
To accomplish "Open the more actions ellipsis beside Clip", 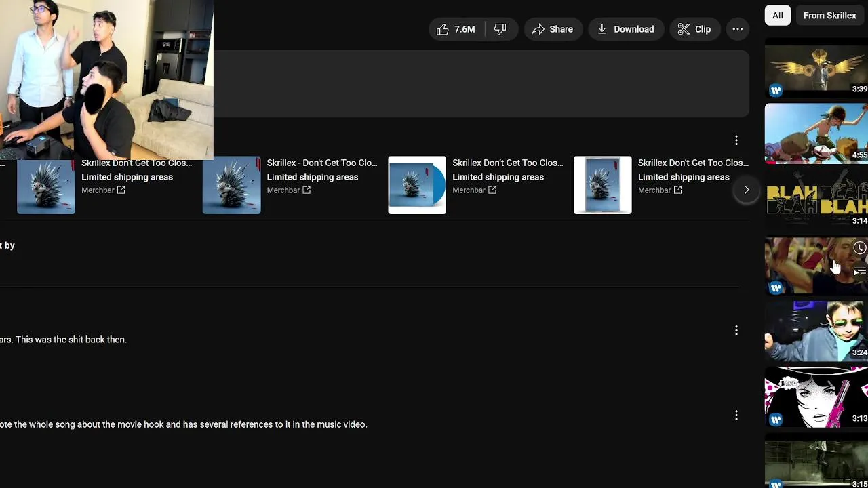I will click(x=738, y=29).
